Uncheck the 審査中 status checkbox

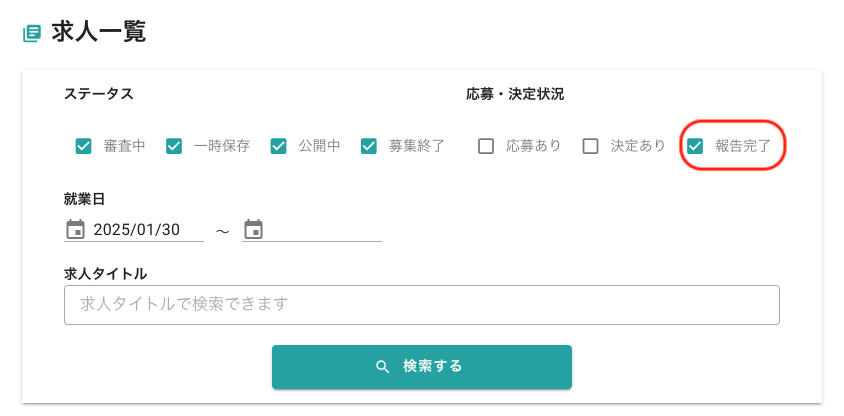coord(84,146)
